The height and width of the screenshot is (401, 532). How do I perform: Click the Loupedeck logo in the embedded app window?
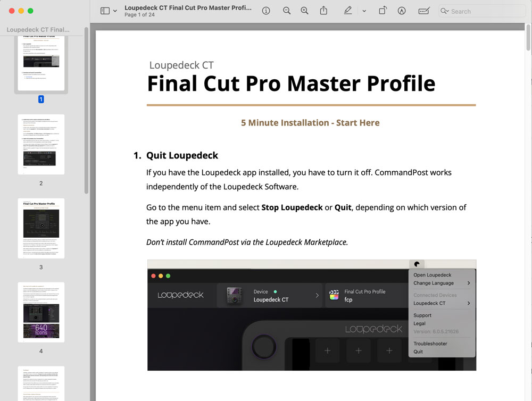(180, 295)
